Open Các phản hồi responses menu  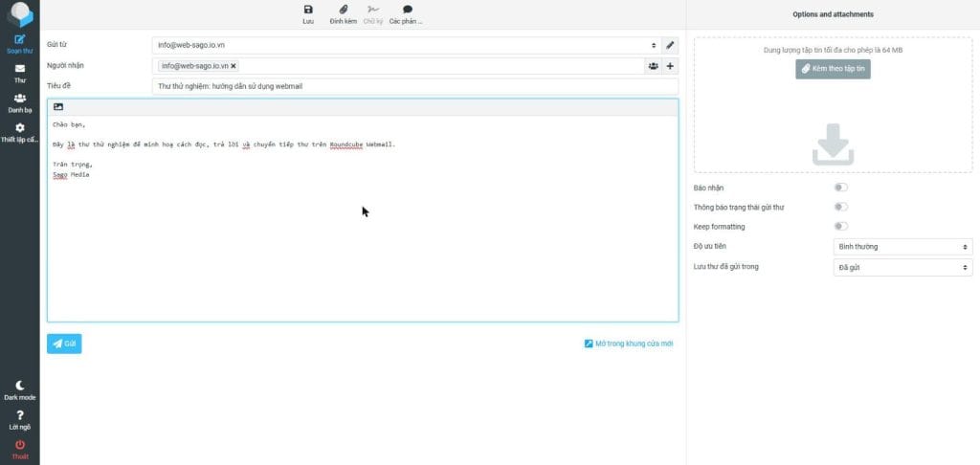[406, 14]
